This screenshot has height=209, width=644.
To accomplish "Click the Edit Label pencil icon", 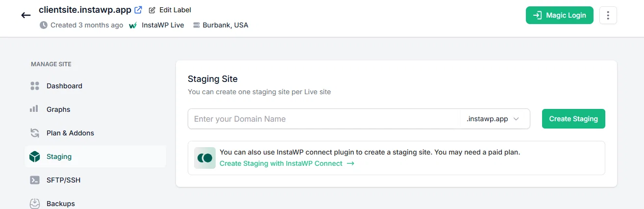I will pyautogui.click(x=152, y=10).
